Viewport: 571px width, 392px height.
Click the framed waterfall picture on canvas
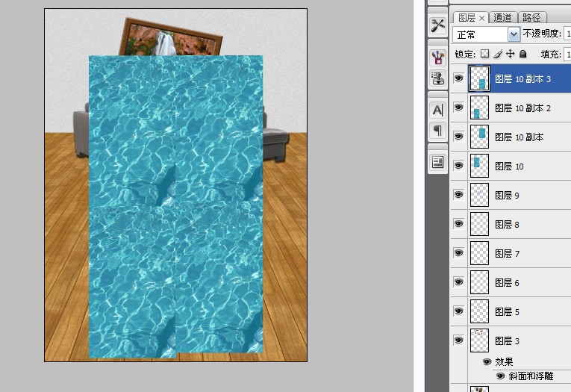point(171,37)
